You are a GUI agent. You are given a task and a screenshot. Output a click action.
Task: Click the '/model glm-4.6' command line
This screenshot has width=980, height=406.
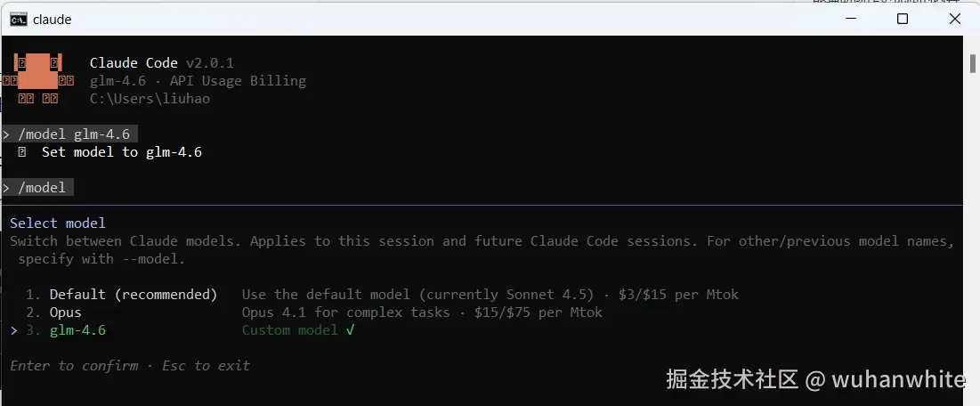pyautogui.click(x=73, y=134)
